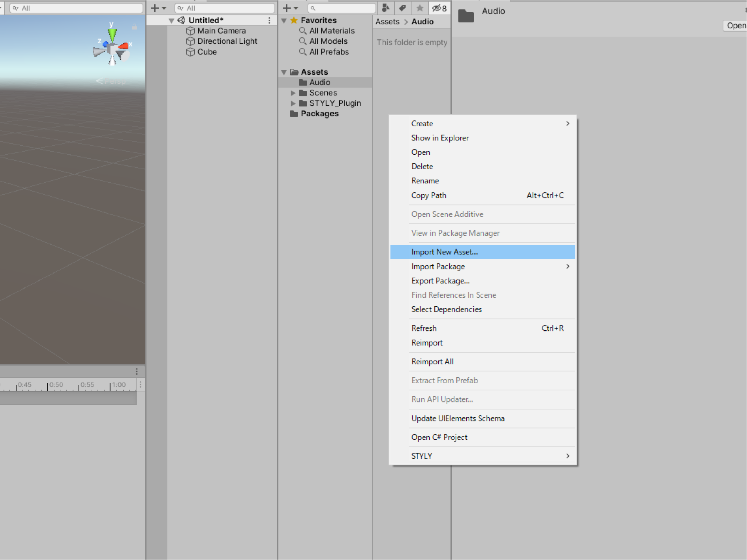Click the green Y axis cone
Image resolution: width=747 pixels, height=560 pixels.
(x=112, y=34)
